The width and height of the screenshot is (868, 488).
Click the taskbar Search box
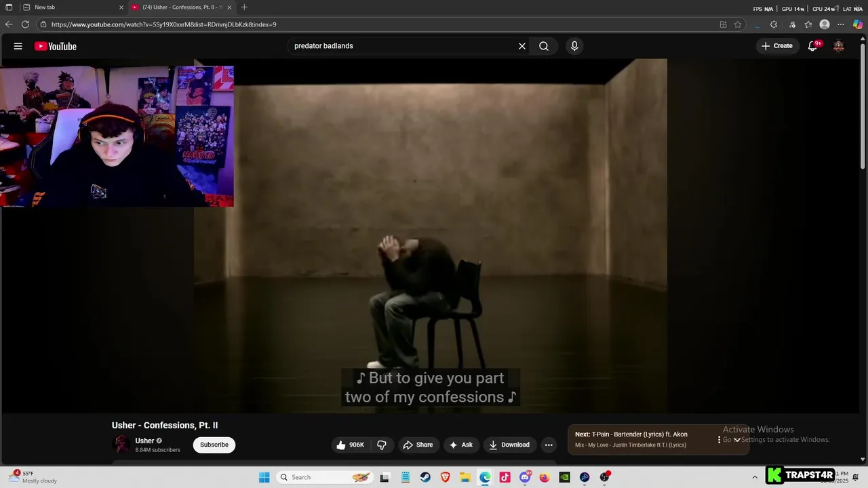click(325, 477)
